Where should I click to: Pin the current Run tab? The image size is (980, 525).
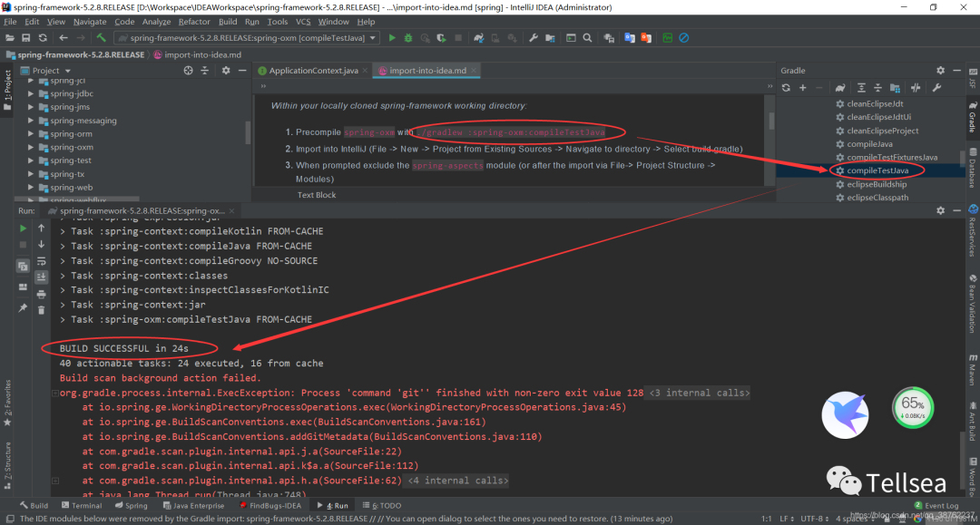click(23, 307)
